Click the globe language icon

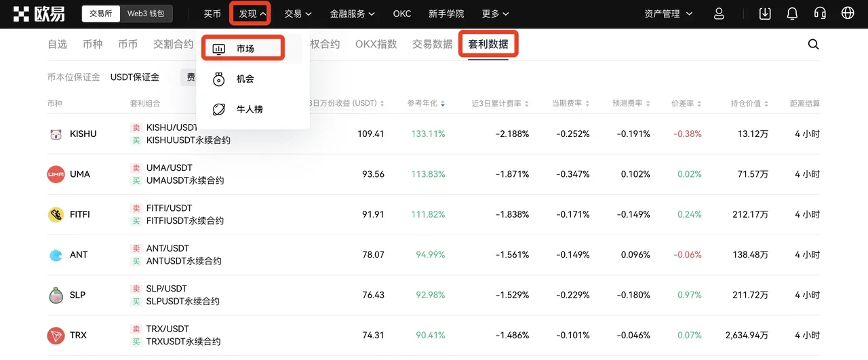click(847, 14)
